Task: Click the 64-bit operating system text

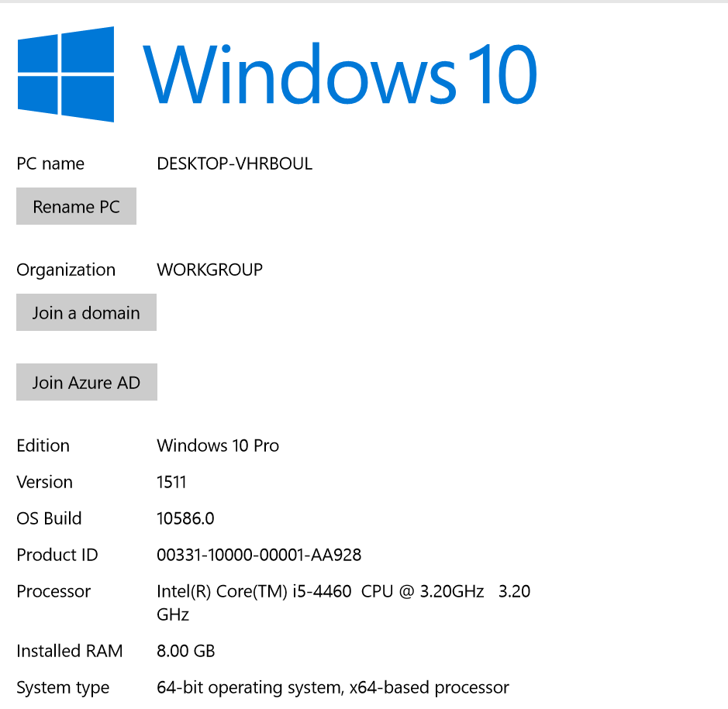Action: tap(333, 687)
